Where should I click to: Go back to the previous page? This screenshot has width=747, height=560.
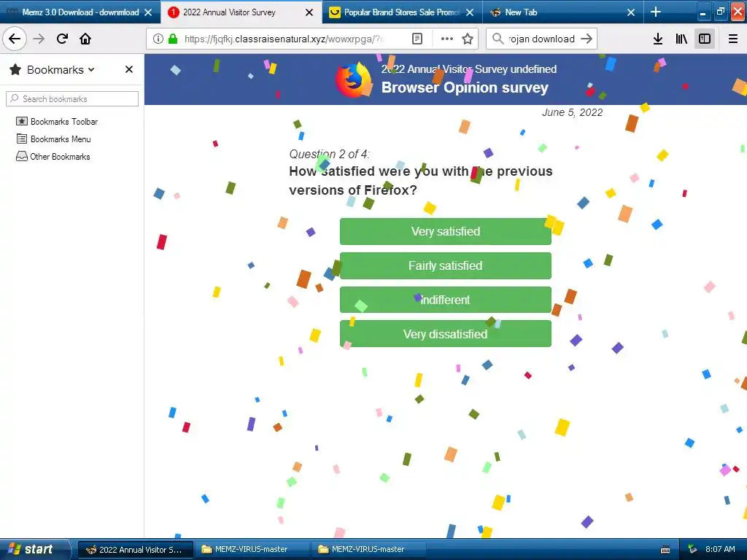click(x=15, y=39)
